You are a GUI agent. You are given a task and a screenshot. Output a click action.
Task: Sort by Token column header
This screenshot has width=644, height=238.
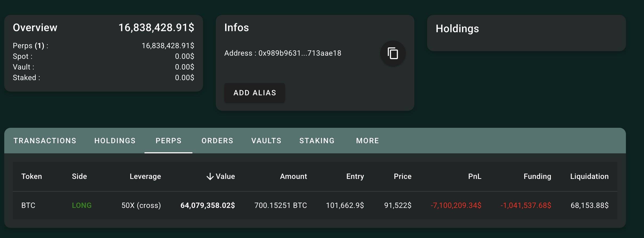click(x=32, y=177)
